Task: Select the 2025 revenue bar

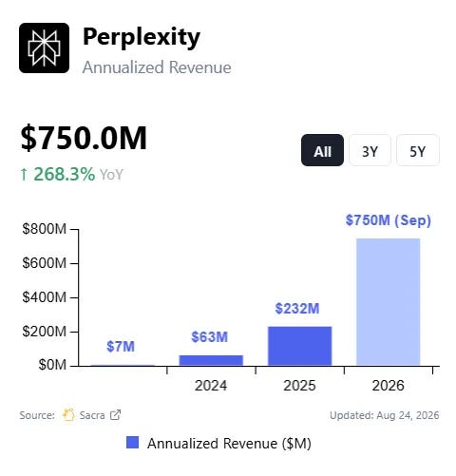Action: (299, 346)
